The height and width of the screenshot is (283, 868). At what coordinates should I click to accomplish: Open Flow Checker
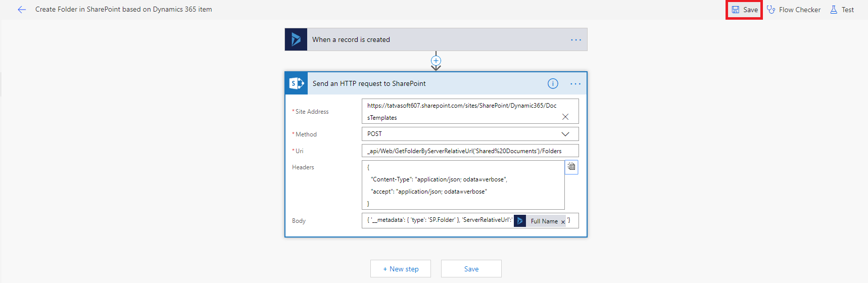(x=793, y=10)
